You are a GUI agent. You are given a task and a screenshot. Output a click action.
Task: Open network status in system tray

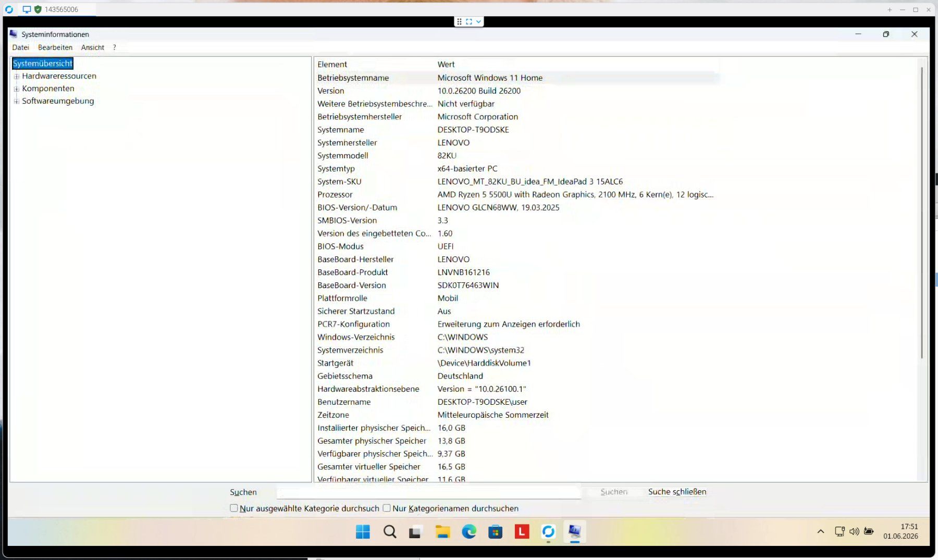840,531
